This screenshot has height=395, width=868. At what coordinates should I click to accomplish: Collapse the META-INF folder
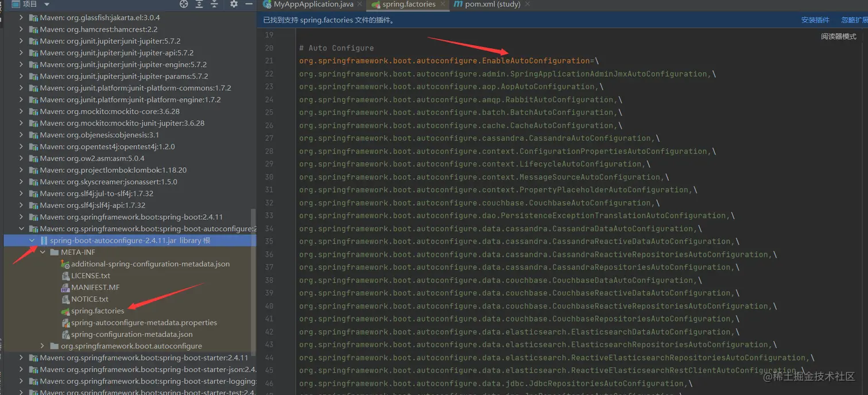point(42,252)
